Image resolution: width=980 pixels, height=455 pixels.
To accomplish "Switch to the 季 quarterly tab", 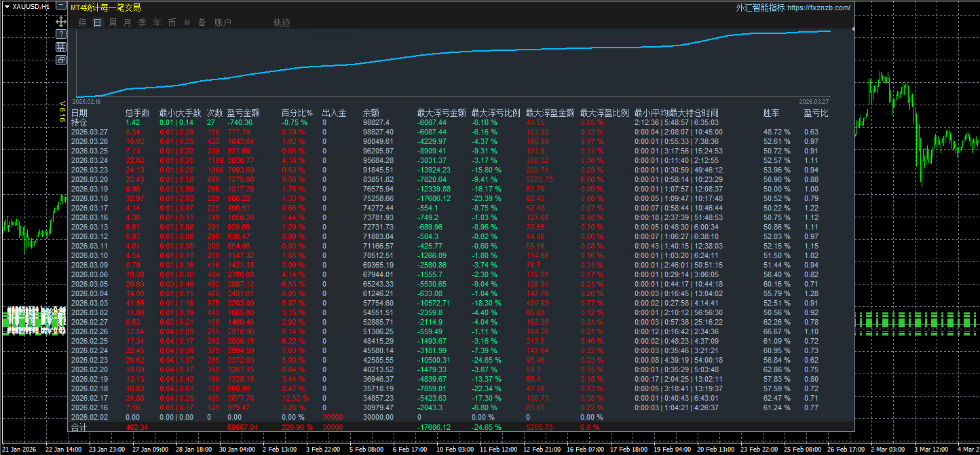I will 143,22.
